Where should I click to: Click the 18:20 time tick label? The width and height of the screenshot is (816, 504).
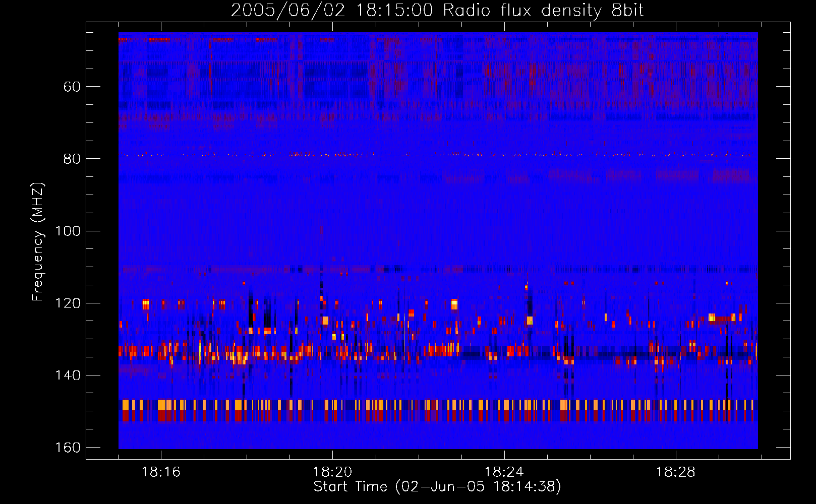332,472
